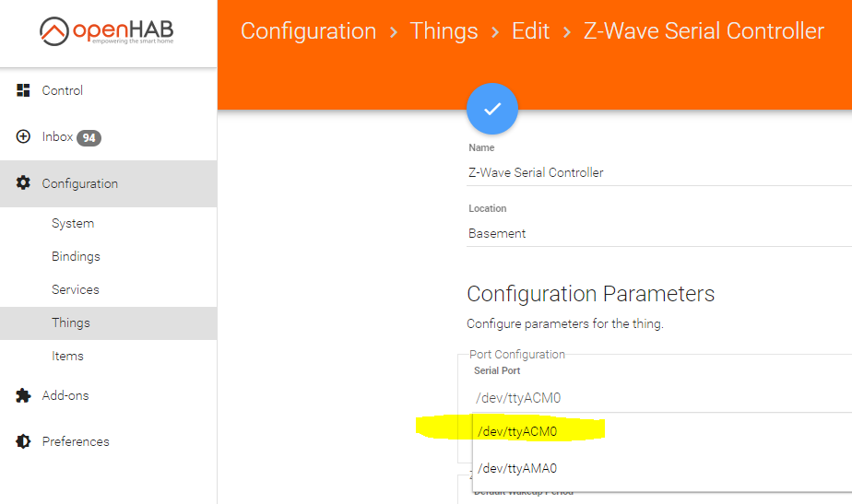
Task: Click the Location field containing Basement
Action: pos(659,233)
